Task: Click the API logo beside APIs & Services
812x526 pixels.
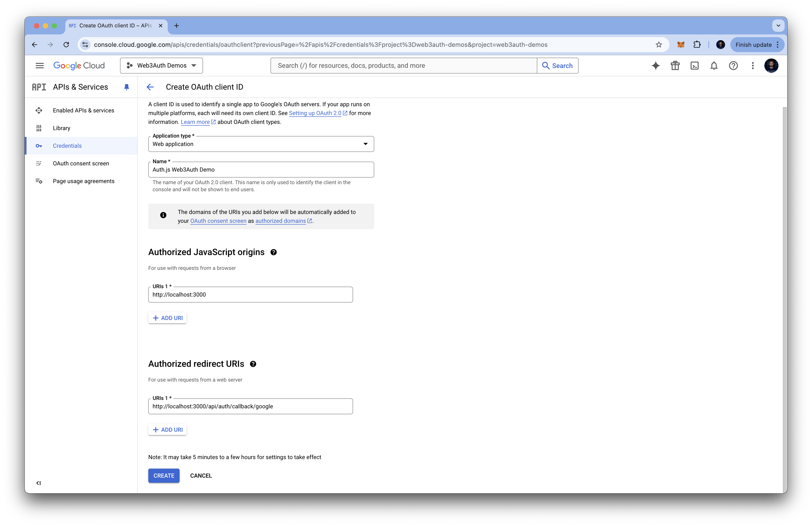Action: 39,87
